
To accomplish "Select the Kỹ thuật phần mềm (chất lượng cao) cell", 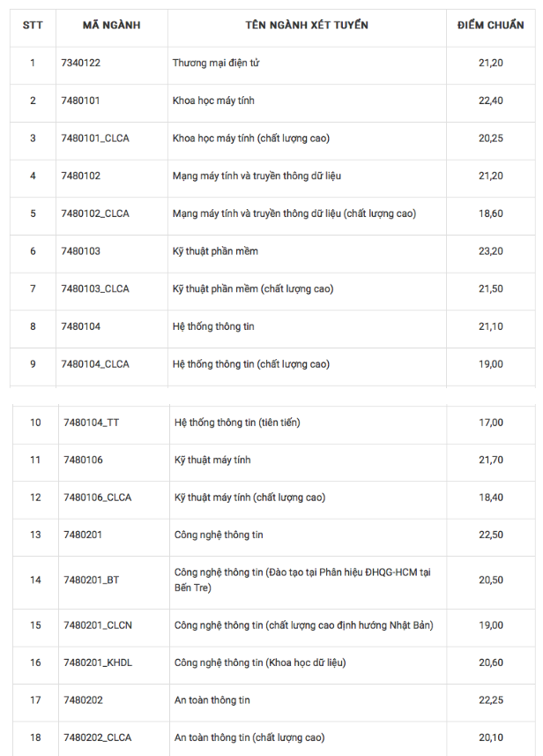I will coord(253,288).
